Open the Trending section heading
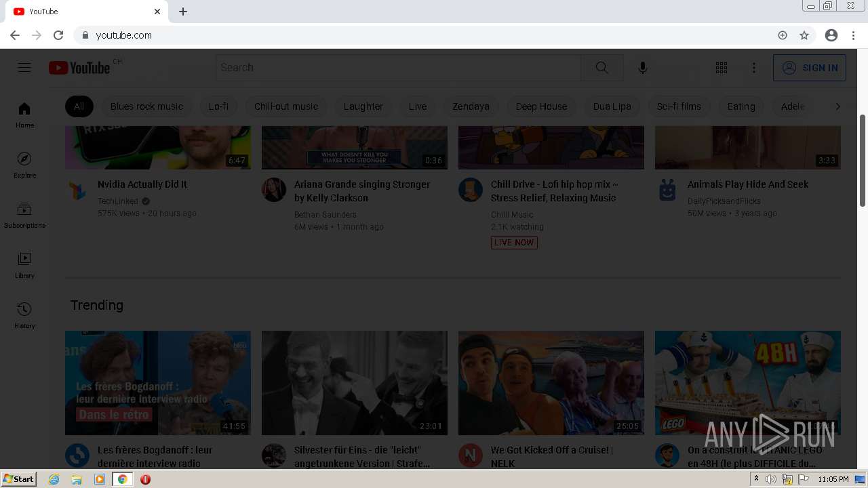Viewport: 868px width, 488px height. pyautogui.click(x=97, y=305)
